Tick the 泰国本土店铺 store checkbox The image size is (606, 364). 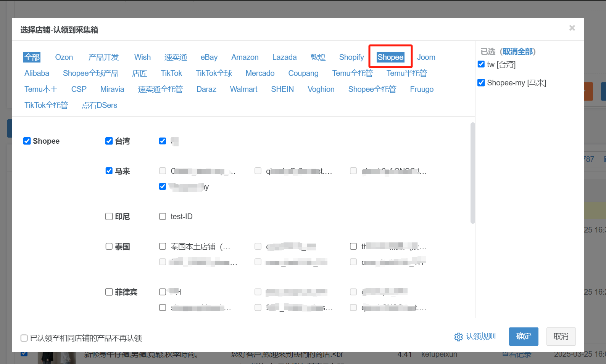click(163, 246)
